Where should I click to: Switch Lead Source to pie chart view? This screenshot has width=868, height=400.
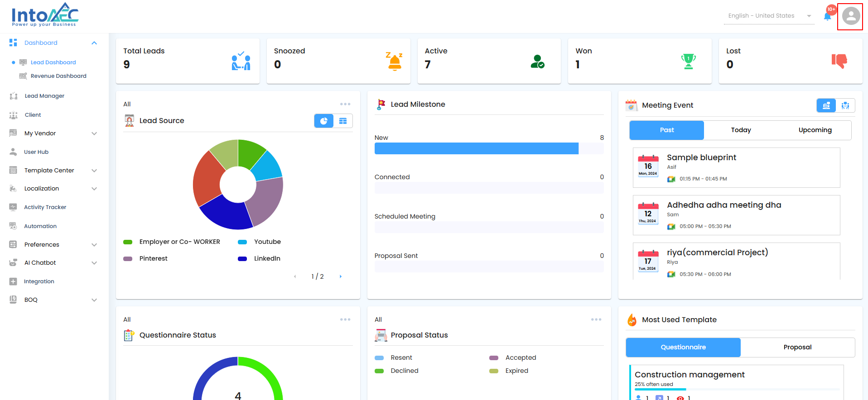pos(324,121)
